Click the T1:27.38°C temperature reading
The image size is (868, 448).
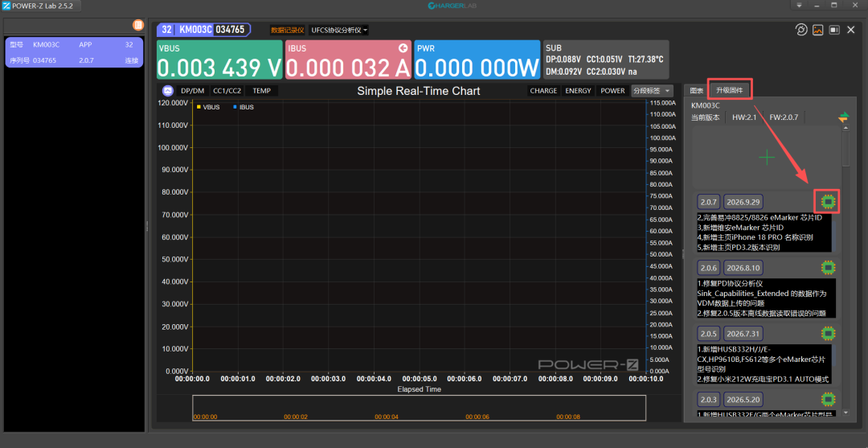645,59
